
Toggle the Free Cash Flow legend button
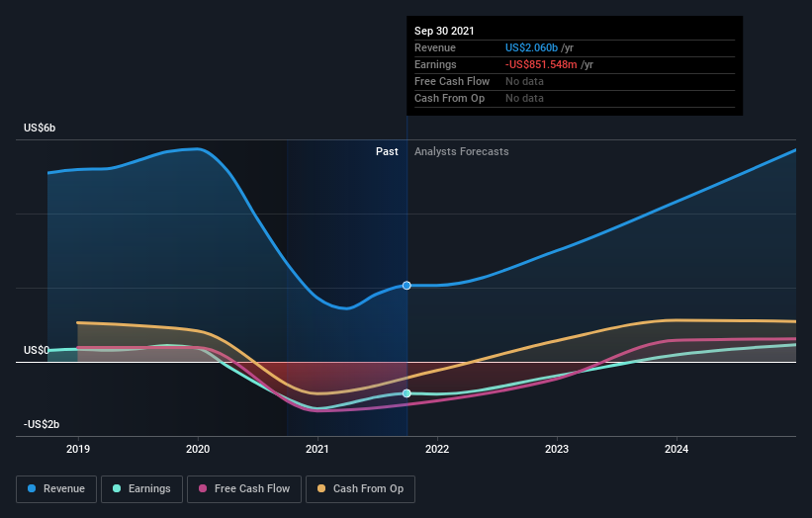(x=244, y=489)
